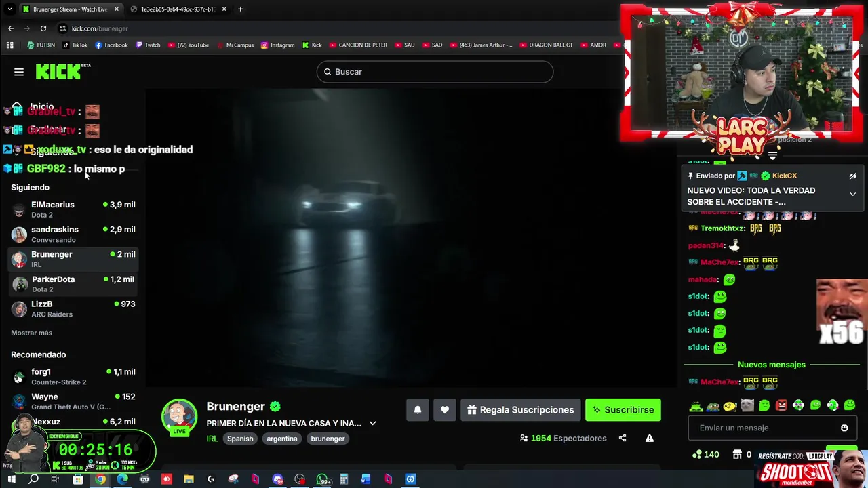Open ElMacarius channel in sidebar
Image resolution: width=868 pixels, height=488 pixels.
coord(73,209)
